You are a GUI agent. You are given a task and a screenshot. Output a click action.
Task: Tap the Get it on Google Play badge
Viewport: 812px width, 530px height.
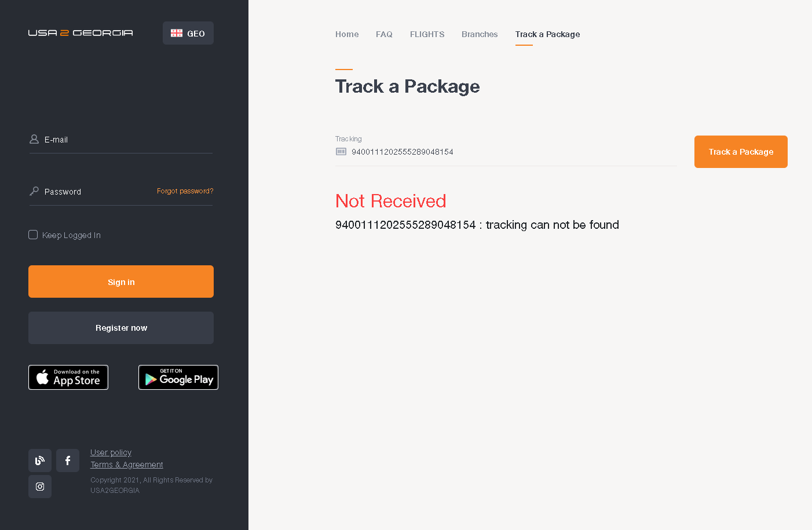[178, 378]
